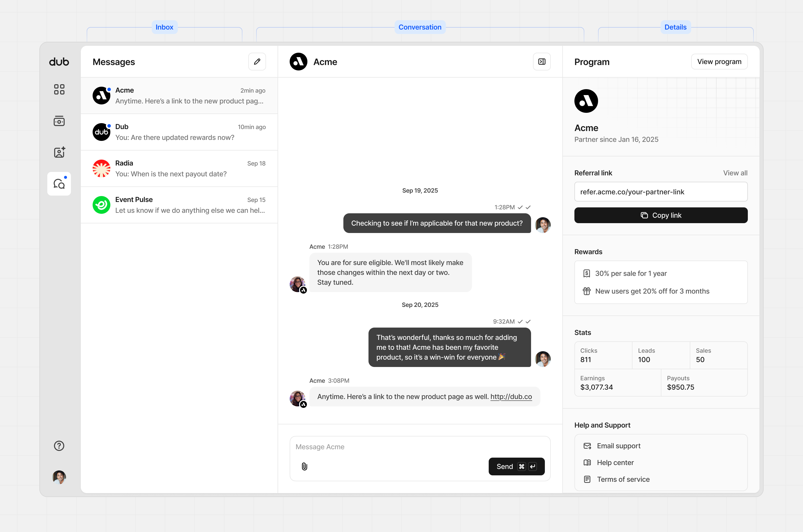Open Email support
Screen dimensions: 803x532
coord(619,446)
